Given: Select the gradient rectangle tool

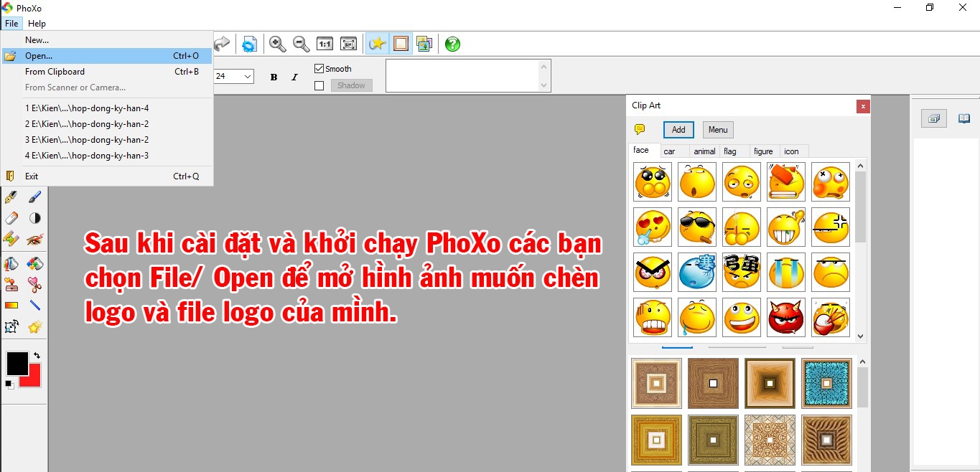Looking at the screenshot, I should click(x=11, y=306).
